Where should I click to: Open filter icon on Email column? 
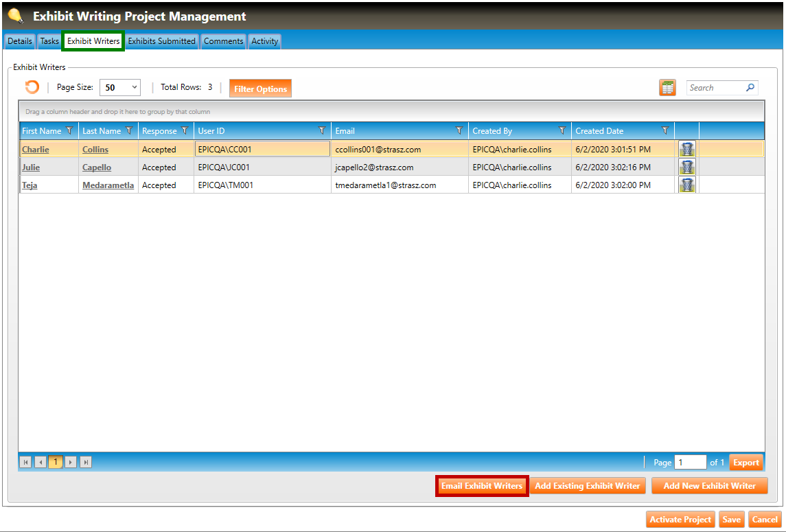(x=459, y=130)
